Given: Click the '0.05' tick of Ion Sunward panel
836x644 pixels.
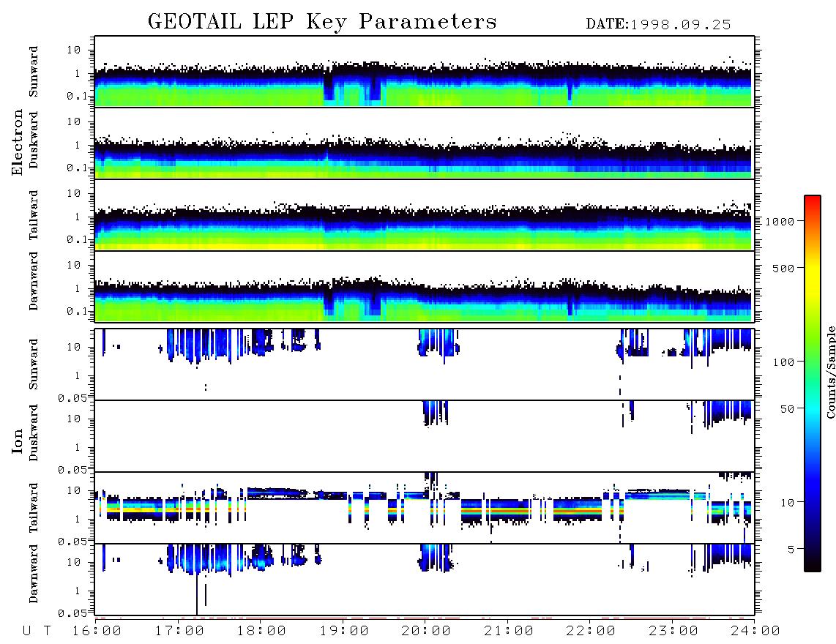Looking at the screenshot, I should (x=72, y=397).
